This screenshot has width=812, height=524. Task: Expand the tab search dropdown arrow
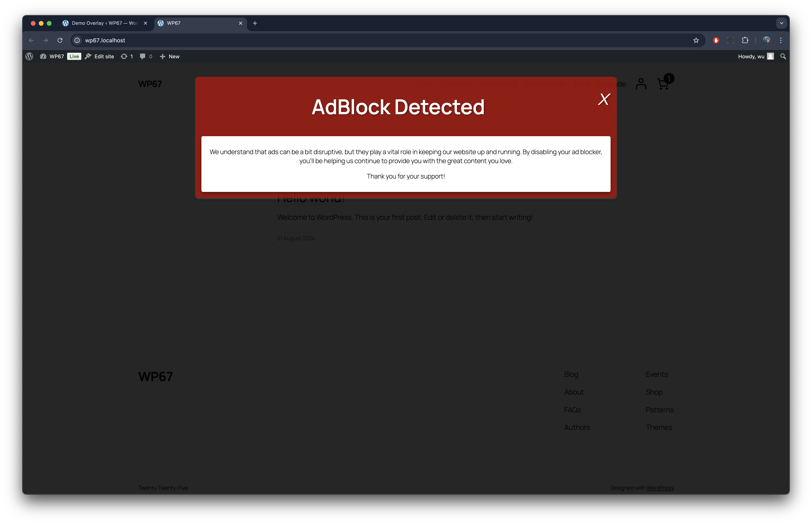point(781,23)
